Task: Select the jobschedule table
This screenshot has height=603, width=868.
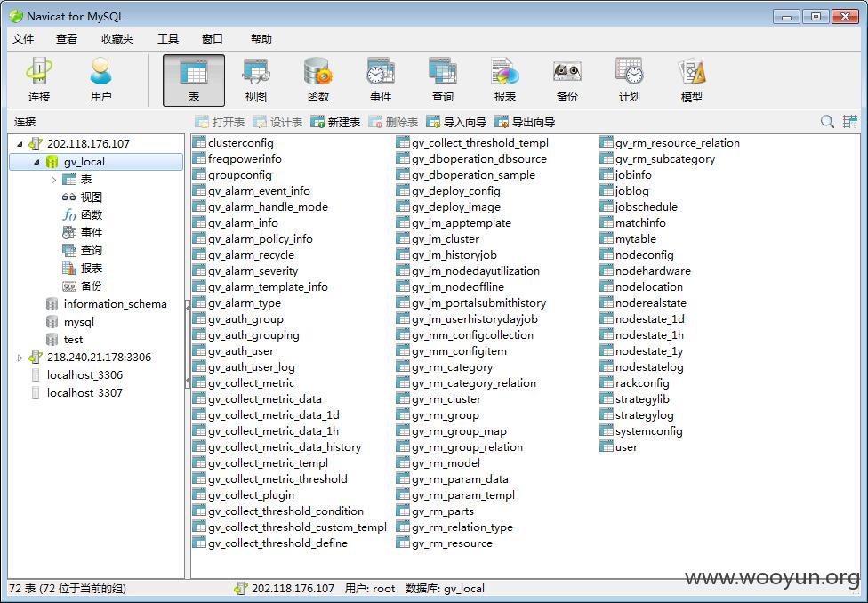Action: pyautogui.click(x=639, y=207)
